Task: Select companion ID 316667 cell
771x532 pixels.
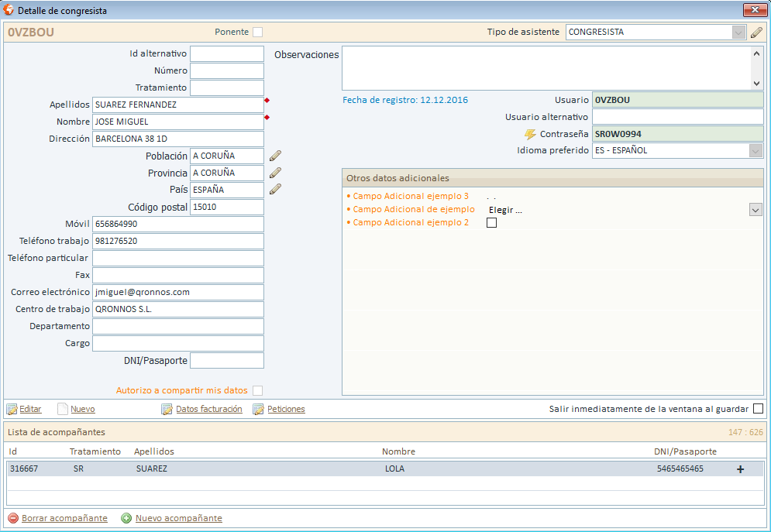Action: coord(24,469)
